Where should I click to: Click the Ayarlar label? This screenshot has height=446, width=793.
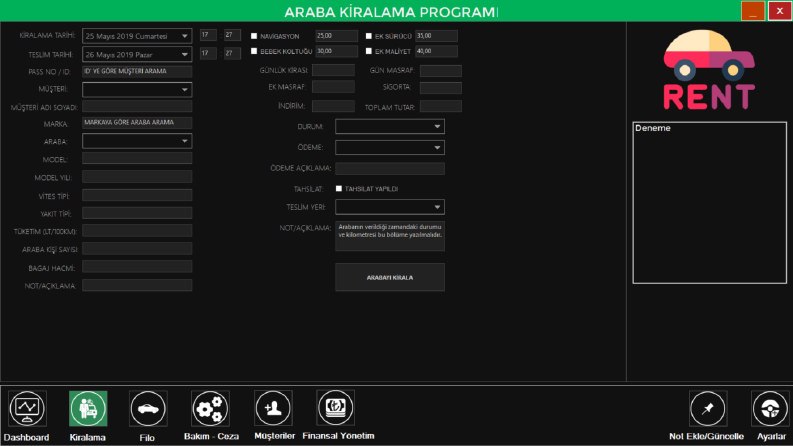coord(771,436)
